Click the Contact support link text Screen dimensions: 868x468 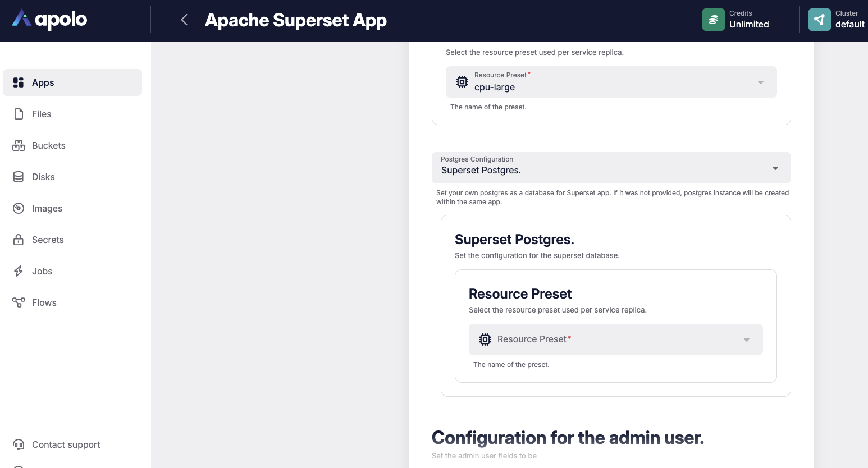point(66,444)
